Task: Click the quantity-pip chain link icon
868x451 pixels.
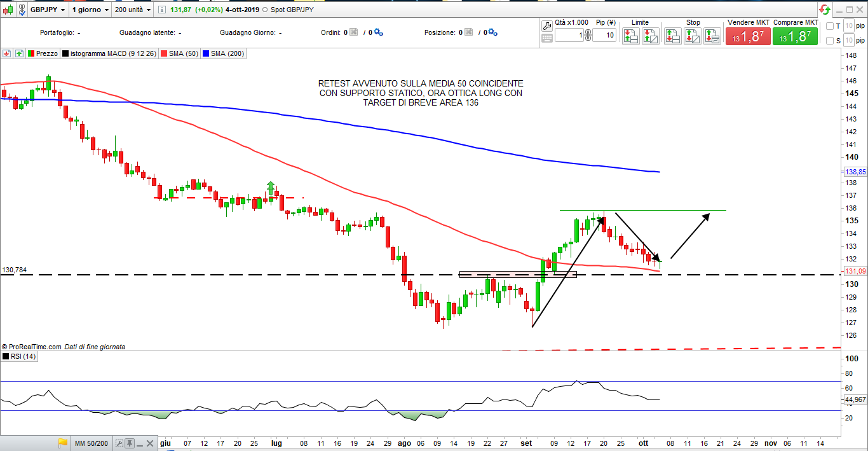Action: [587, 36]
